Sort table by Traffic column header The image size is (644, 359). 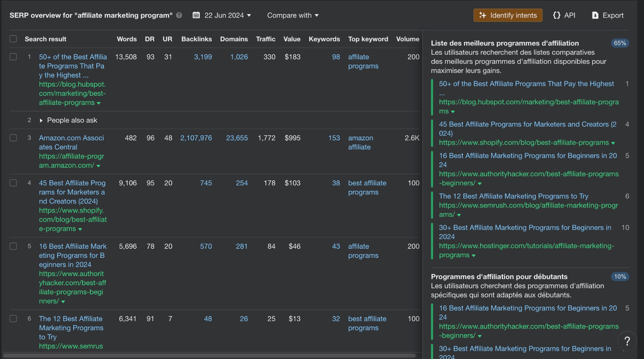point(265,39)
